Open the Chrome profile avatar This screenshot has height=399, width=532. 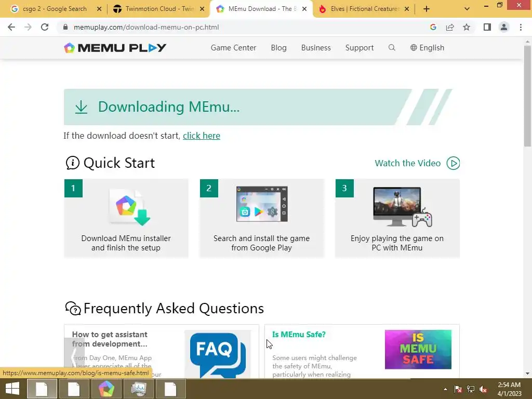click(504, 27)
